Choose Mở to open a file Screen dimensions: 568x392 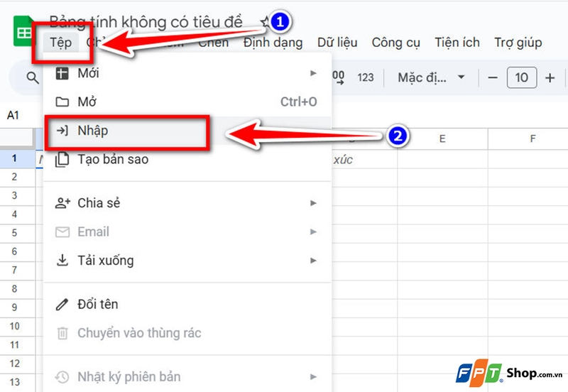pyautogui.click(x=187, y=102)
